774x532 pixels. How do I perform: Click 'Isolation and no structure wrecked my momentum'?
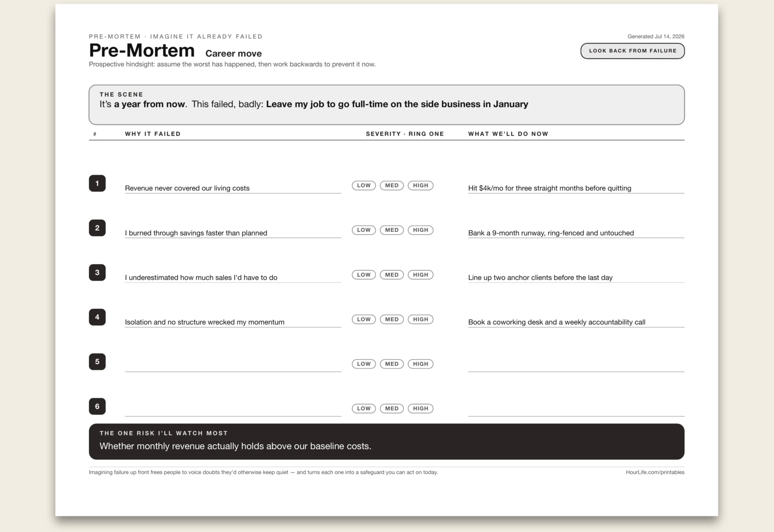pyautogui.click(x=205, y=322)
